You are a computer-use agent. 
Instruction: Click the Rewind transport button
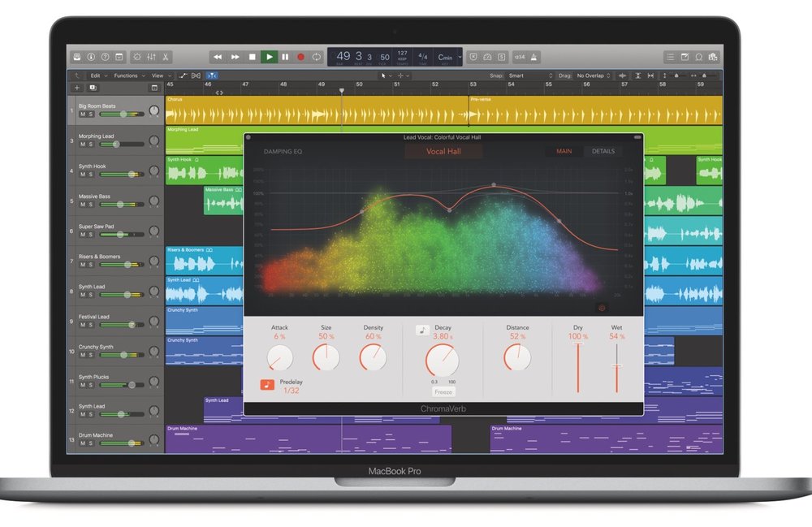[218, 57]
